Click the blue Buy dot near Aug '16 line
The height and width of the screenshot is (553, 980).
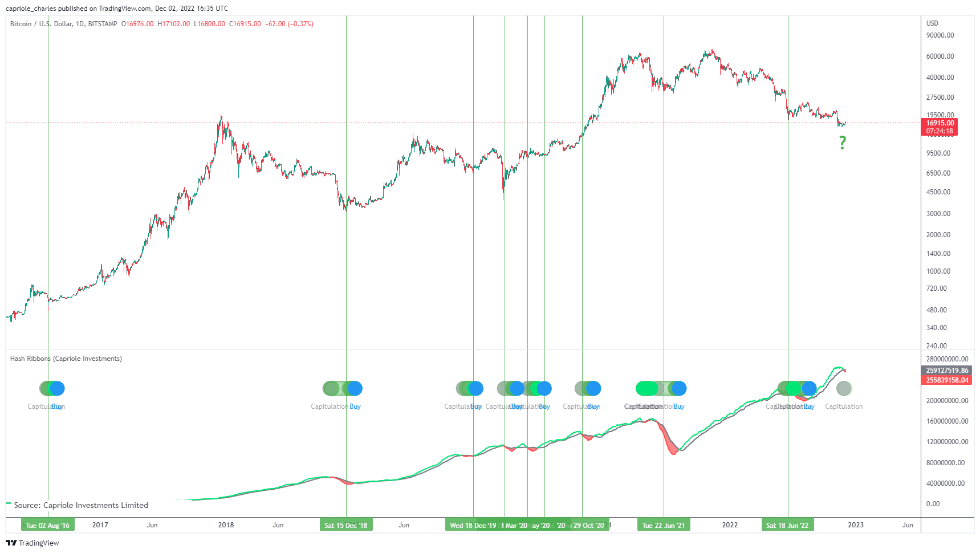[57, 388]
